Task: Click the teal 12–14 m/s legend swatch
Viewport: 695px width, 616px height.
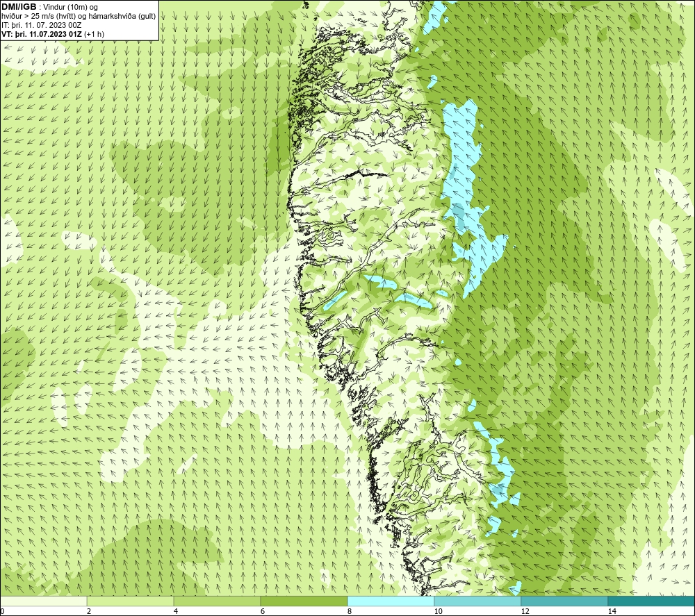Action: pyautogui.click(x=564, y=601)
